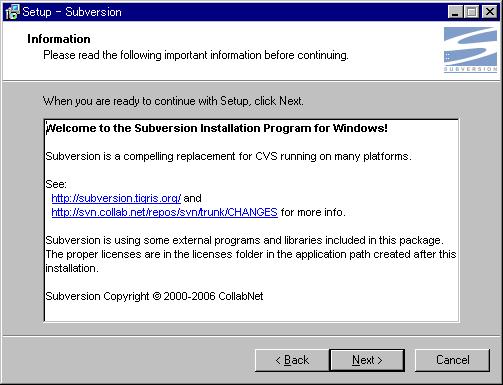Click the bold Welcome to Subversion heading
Image resolution: width=503 pixels, height=385 pixels.
217,128
